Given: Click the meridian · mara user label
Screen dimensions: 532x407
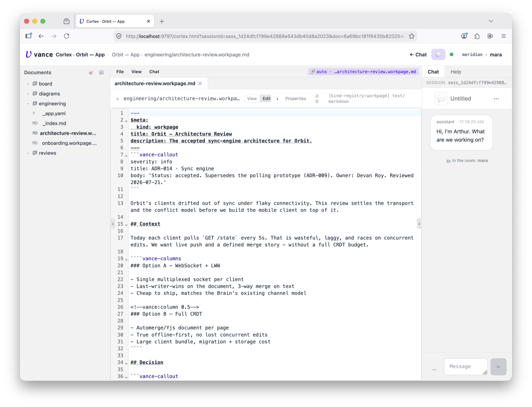Looking at the screenshot, I should 482,55.
